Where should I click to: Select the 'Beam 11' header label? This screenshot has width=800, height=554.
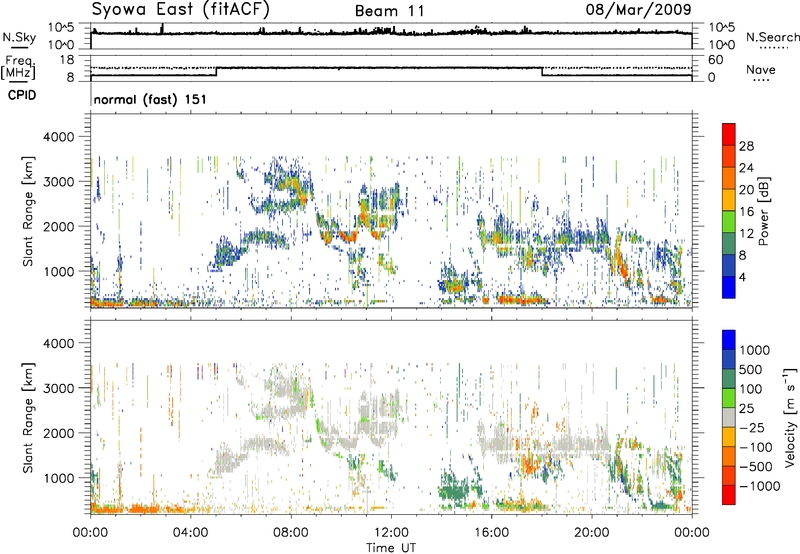tap(390, 11)
